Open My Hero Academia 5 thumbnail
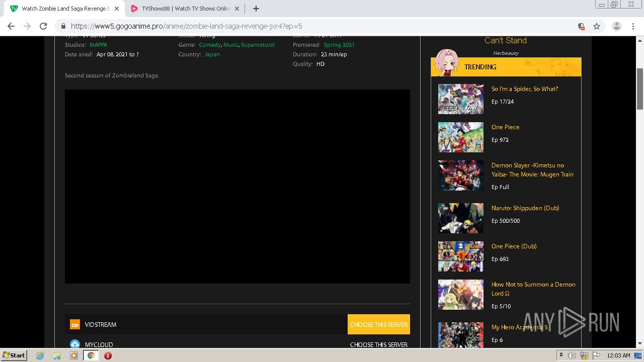644x362 pixels. pos(461,335)
